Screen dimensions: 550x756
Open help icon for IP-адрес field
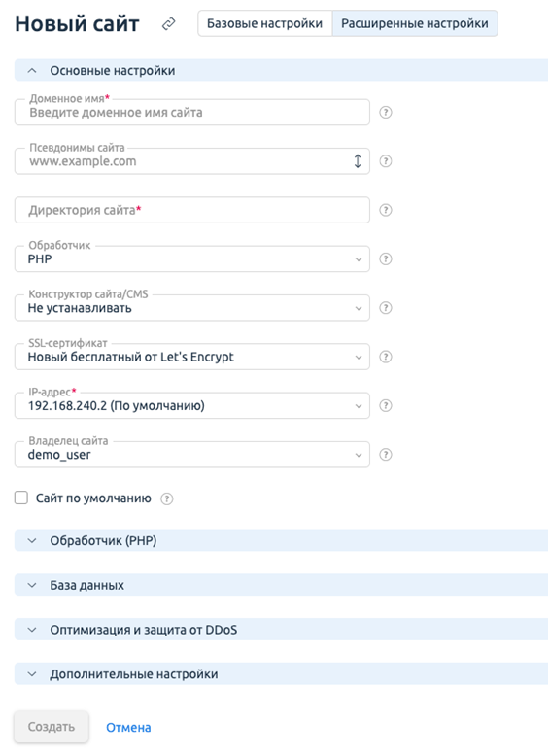click(385, 405)
